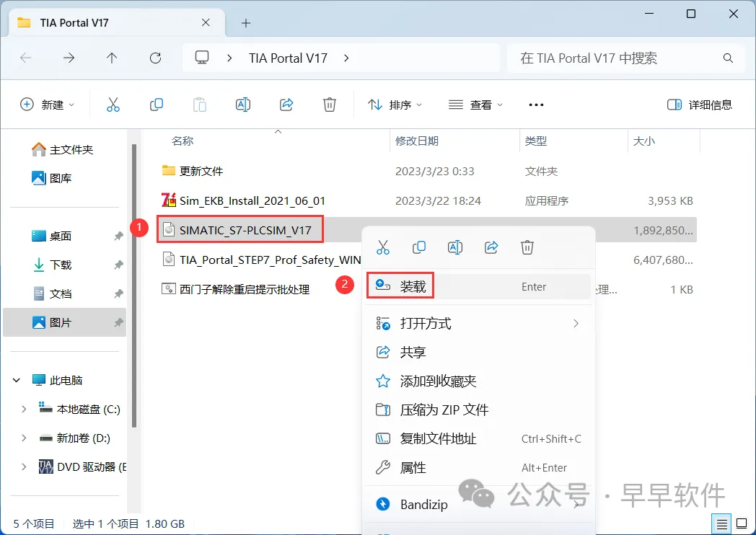
Task: Refresh the current folder
Action: click(x=155, y=58)
